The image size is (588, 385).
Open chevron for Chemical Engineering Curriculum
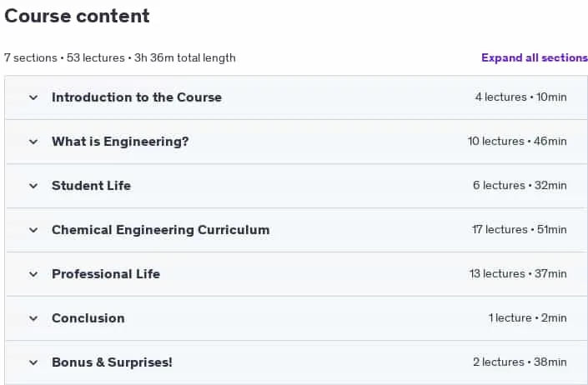(x=33, y=230)
